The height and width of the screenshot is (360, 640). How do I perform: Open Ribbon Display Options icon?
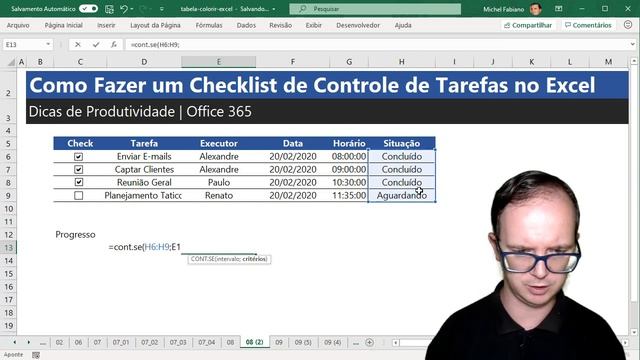click(559, 9)
